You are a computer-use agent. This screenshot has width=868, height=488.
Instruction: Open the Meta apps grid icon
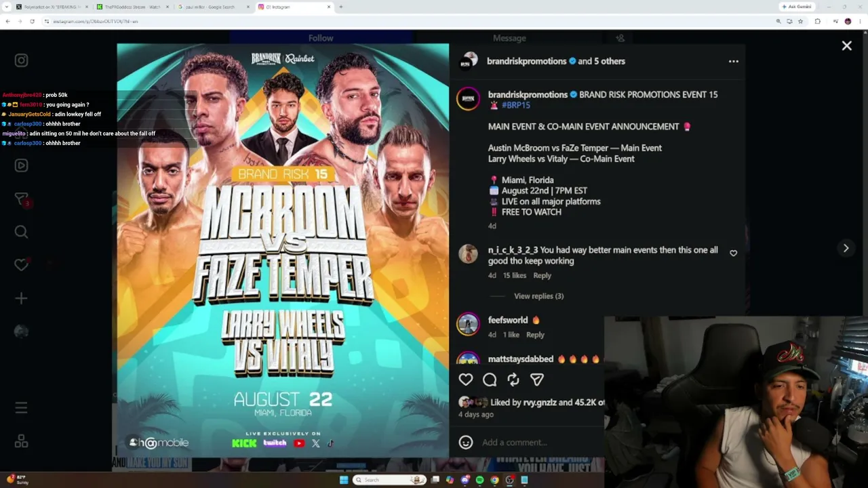21,441
